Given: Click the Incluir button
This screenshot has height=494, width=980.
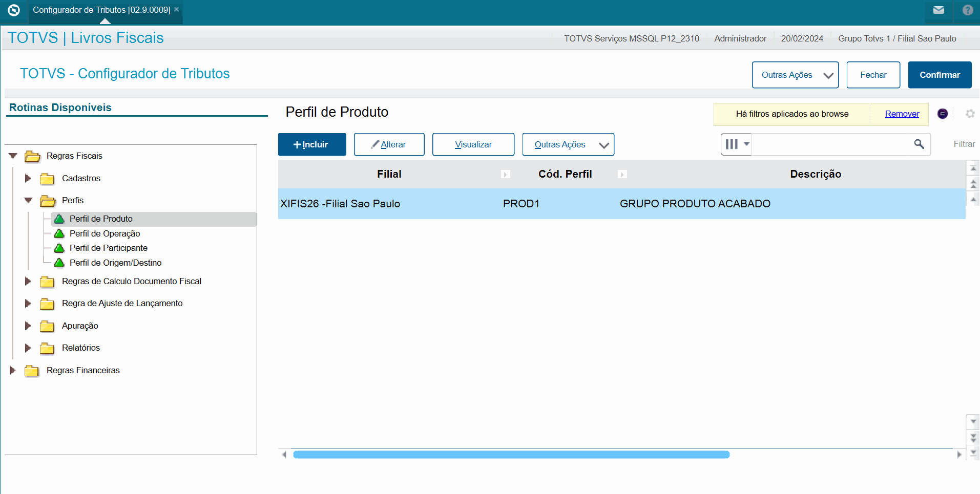Looking at the screenshot, I should pos(312,144).
